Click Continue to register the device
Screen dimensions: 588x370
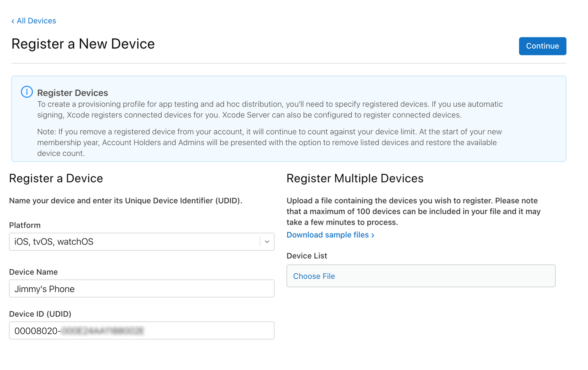(x=542, y=46)
